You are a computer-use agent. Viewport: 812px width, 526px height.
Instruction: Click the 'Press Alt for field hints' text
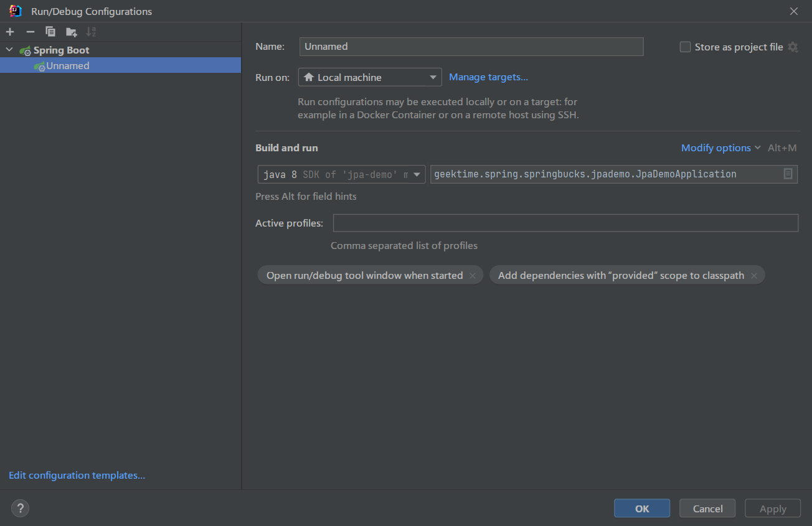[306, 196]
